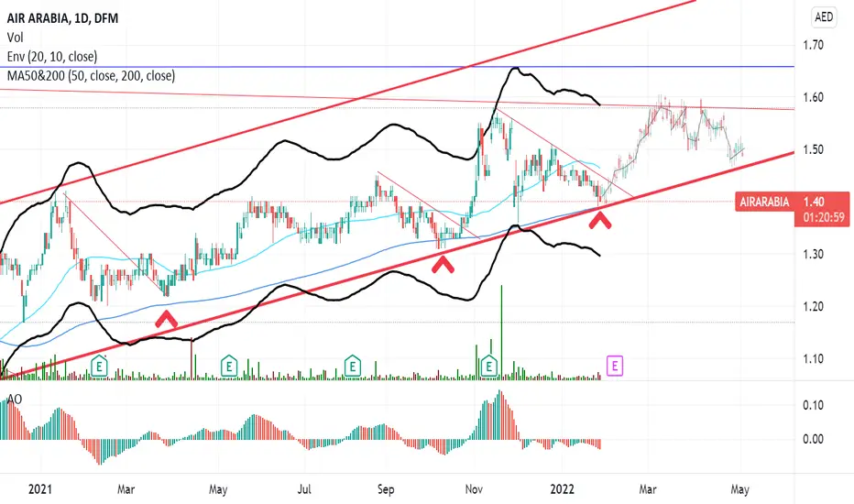Screen dimensions: 854x504
Task: Click the Mar 2022 date axis label
Action: [648, 488]
